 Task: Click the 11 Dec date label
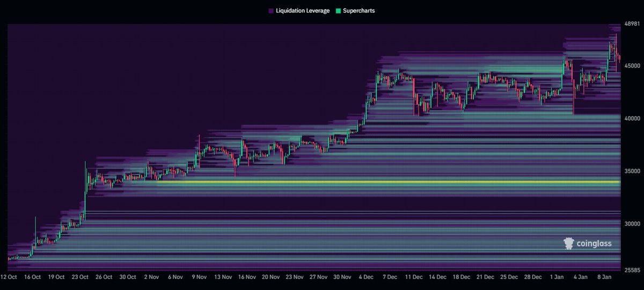pos(414,278)
